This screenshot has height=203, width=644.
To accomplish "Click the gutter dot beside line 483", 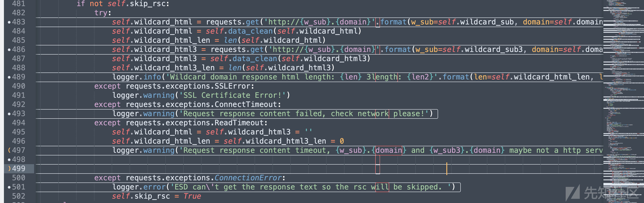I will point(9,22).
